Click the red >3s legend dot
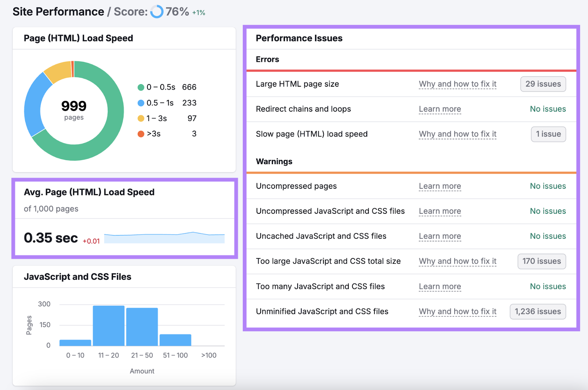This screenshot has height=390, width=588. point(141,134)
